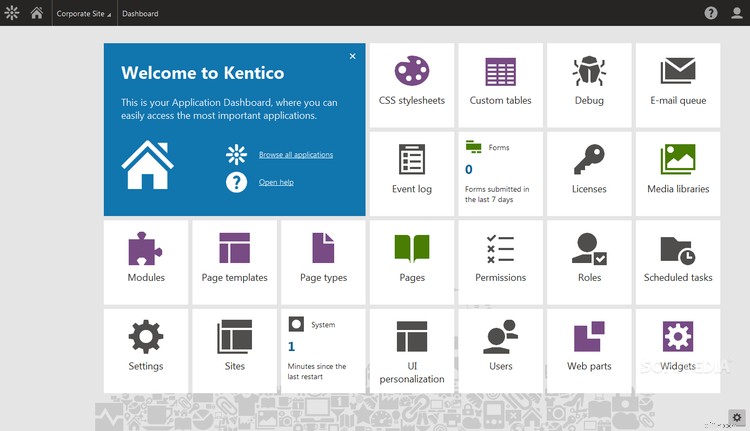Launch the E-mail queue application
750x431 pixels.
(x=678, y=85)
